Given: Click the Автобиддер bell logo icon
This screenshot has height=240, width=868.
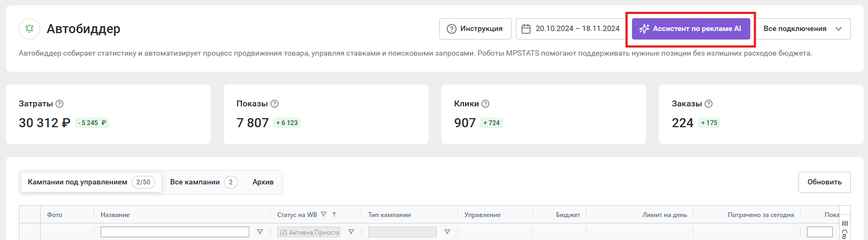Looking at the screenshot, I should coord(29,29).
